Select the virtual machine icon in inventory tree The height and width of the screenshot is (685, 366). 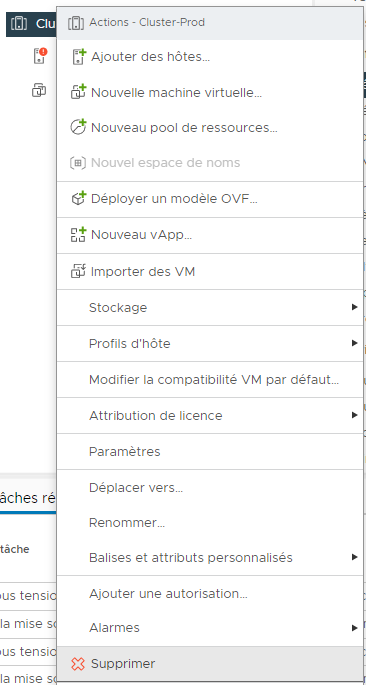(x=39, y=90)
